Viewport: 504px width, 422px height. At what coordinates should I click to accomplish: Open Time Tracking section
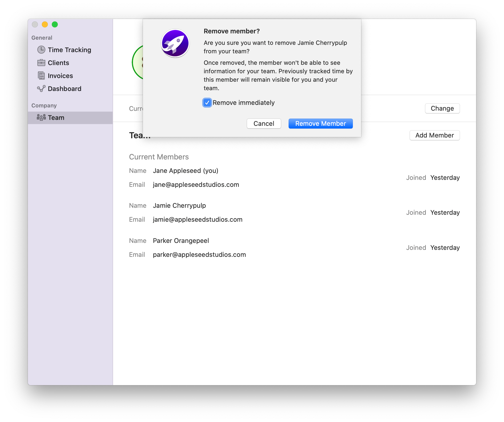pyautogui.click(x=70, y=50)
